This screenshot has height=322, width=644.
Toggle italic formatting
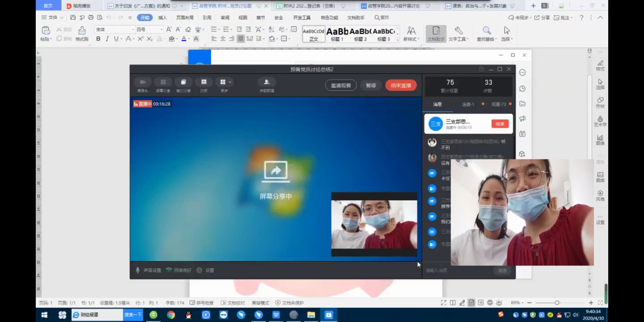pyautogui.click(x=107, y=39)
